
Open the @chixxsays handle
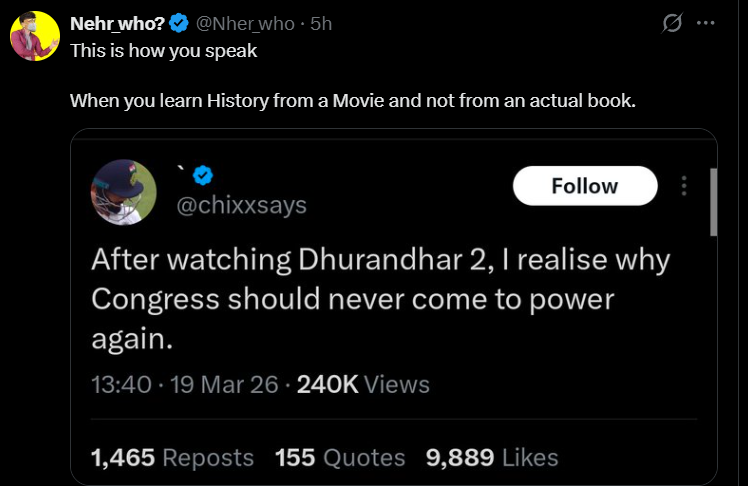pyautogui.click(x=241, y=206)
